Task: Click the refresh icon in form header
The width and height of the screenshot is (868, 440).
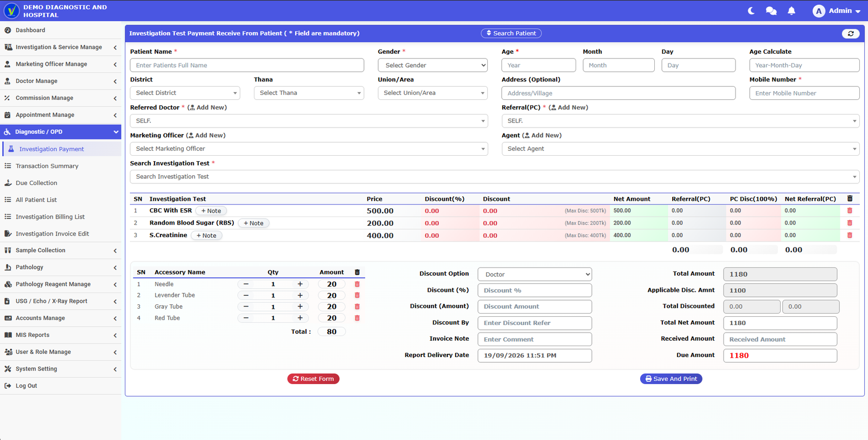Action: [x=851, y=34]
